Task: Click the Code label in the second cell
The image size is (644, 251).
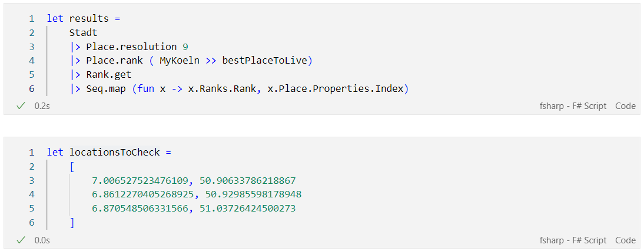Action: [625, 240]
